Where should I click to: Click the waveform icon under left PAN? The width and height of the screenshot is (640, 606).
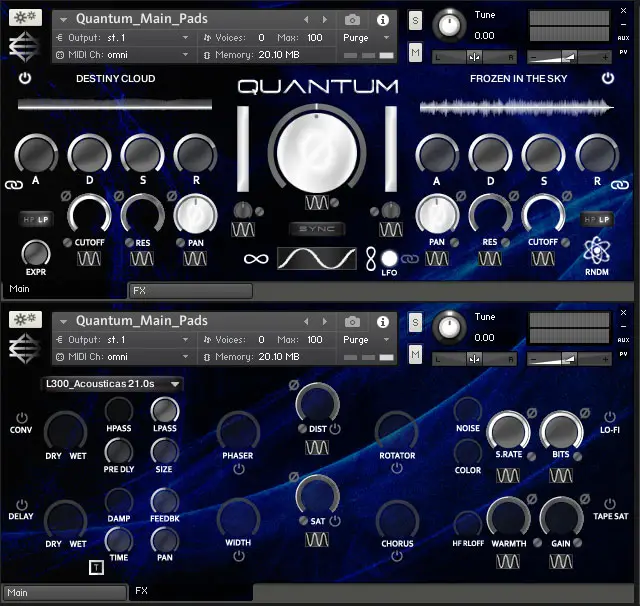point(195,259)
